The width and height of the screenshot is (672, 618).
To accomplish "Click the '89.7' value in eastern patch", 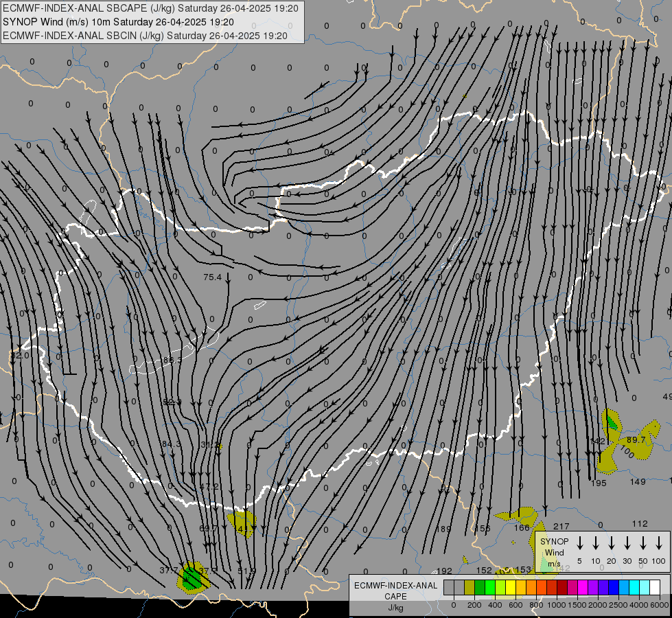I will pyautogui.click(x=636, y=440).
